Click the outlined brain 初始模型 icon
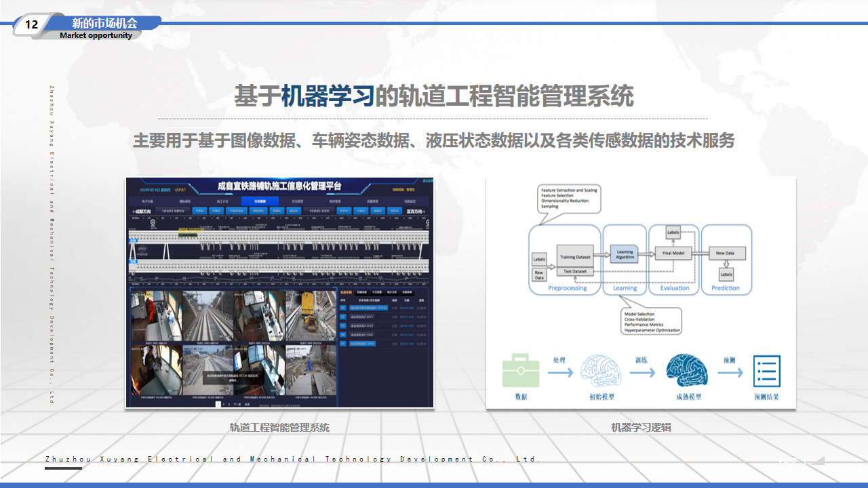The height and width of the screenshot is (488, 868). (601, 370)
